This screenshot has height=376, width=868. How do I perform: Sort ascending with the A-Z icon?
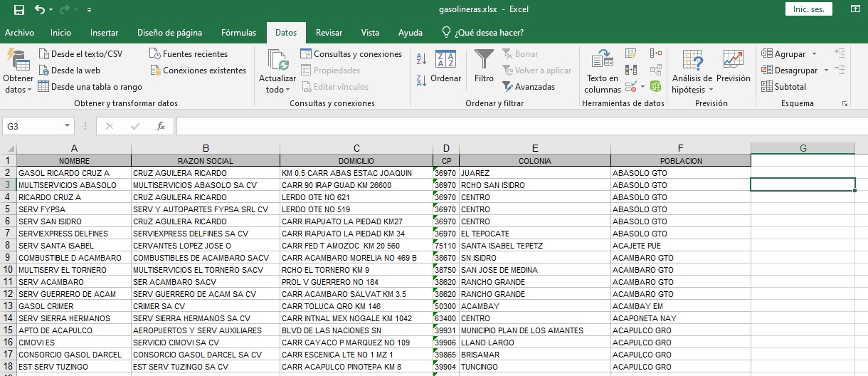[x=421, y=59]
